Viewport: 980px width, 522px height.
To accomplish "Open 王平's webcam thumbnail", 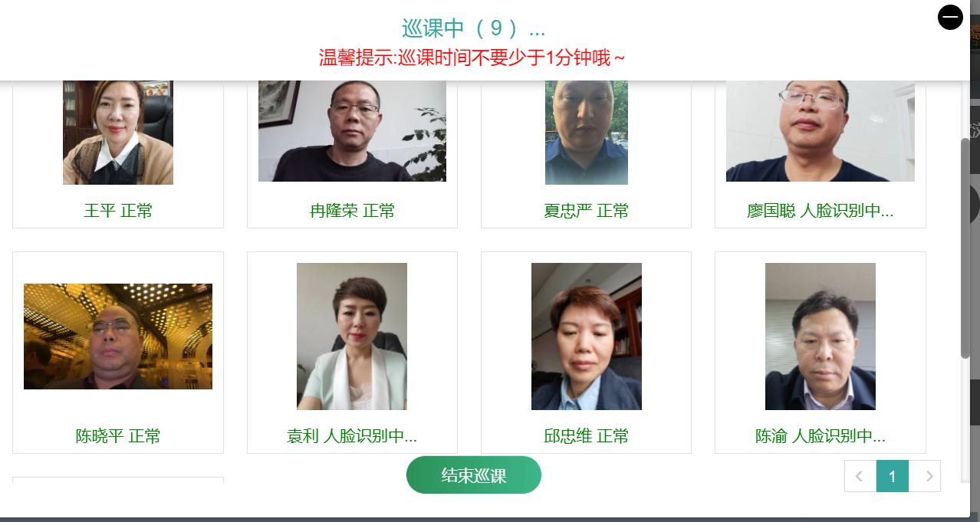I will click(118, 132).
